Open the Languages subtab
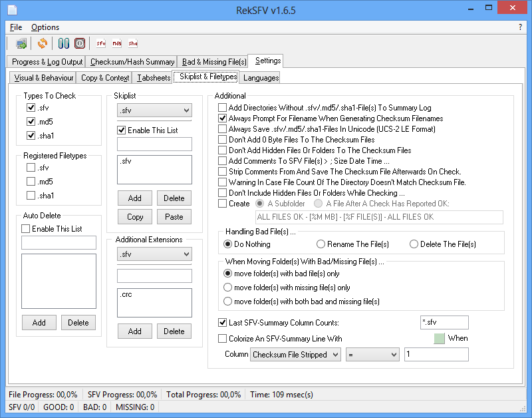Screen dimensions: 532x418 tap(261, 78)
